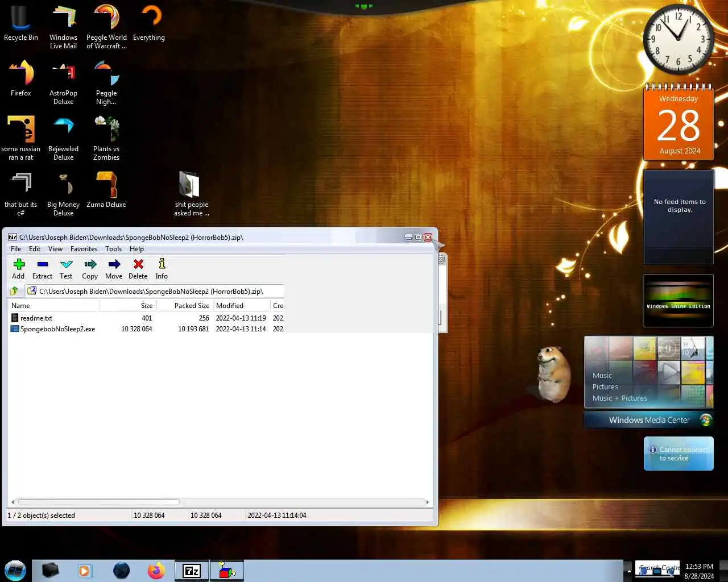This screenshot has width=728, height=582.
Task: Open the Start menu orb
Action: coord(15,571)
